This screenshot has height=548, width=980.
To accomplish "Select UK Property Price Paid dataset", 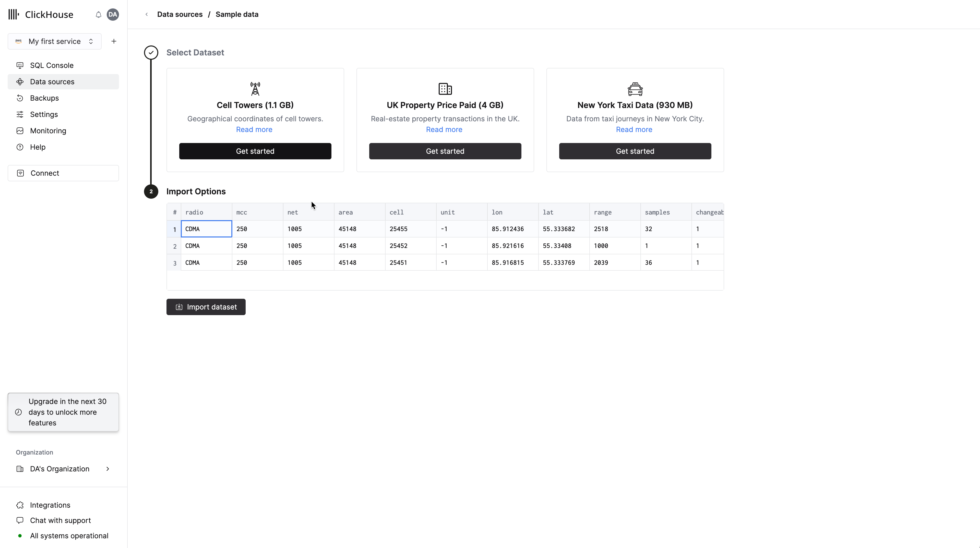I will (x=445, y=151).
